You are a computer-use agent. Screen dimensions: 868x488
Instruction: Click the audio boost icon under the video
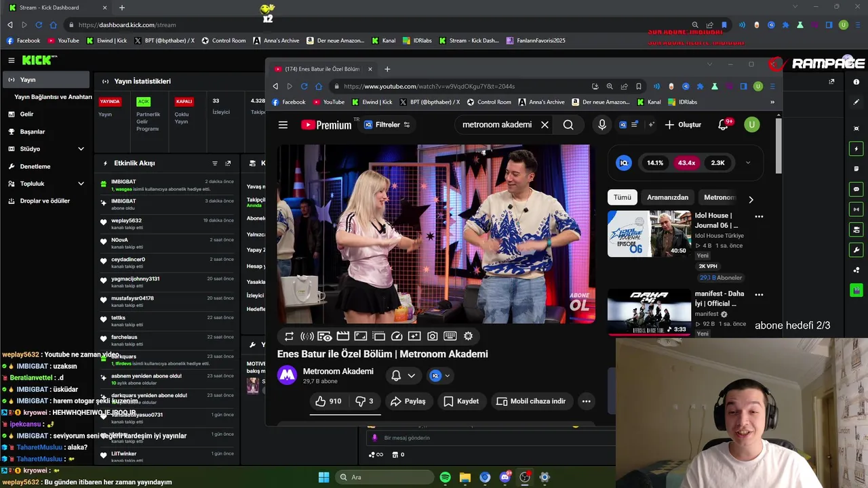click(x=307, y=336)
